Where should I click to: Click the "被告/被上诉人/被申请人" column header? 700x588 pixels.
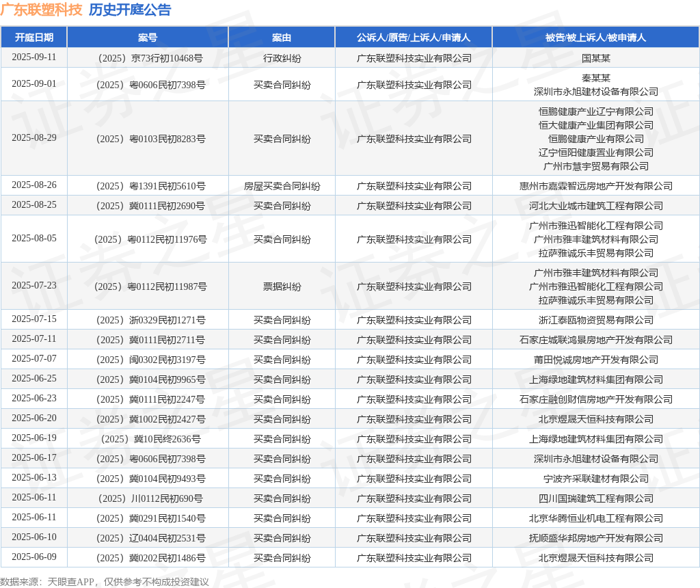[595, 38]
